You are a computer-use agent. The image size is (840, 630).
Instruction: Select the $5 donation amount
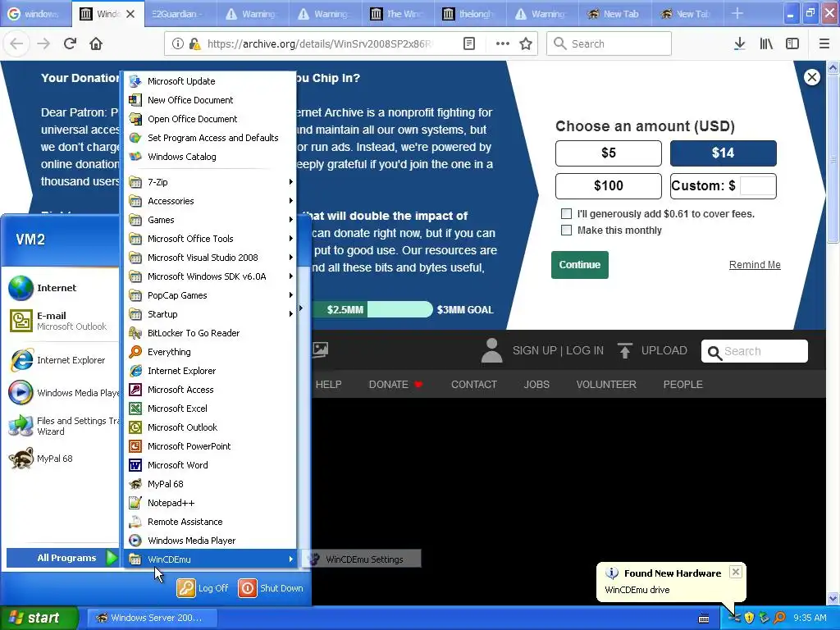click(609, 153)
